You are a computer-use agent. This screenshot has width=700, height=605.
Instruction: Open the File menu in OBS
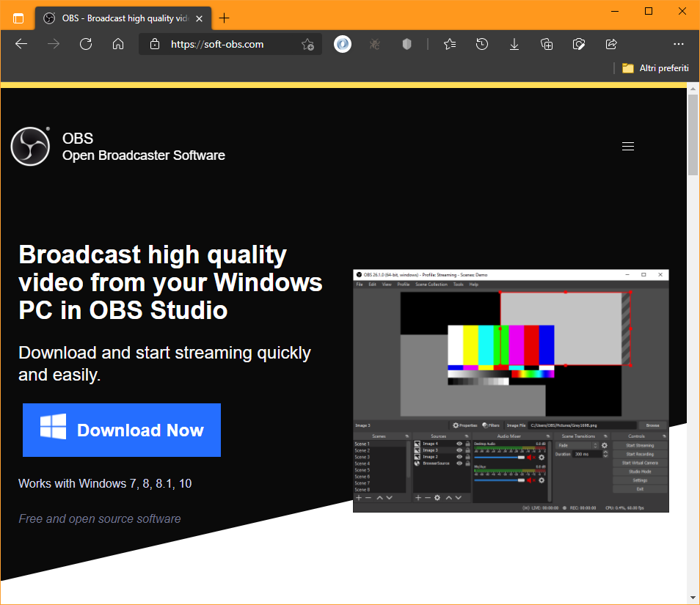(360, 284)
